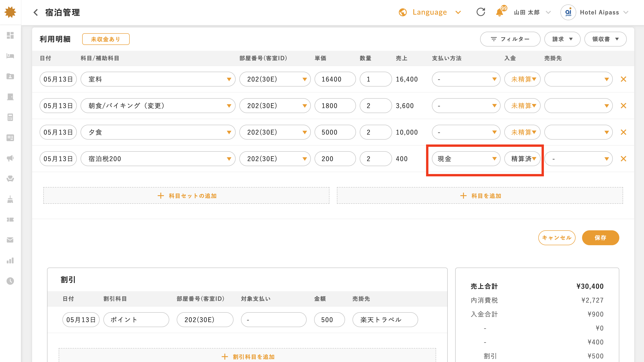Delete the 室料 row with X icon

(624, 79)
